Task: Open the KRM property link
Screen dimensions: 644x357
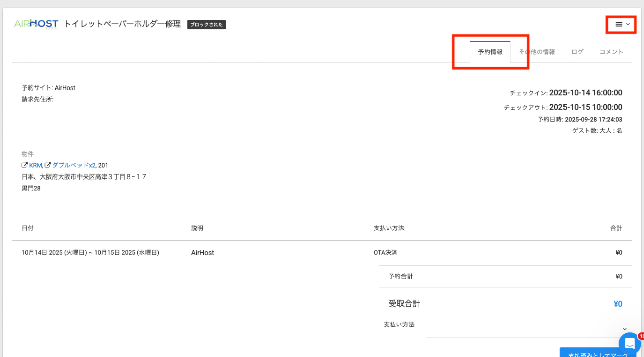Action: pos(35,165)
